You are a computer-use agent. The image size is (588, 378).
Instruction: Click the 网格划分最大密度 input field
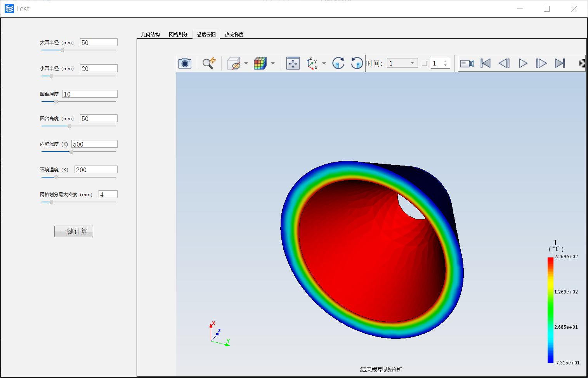click(x=108, y=195)
